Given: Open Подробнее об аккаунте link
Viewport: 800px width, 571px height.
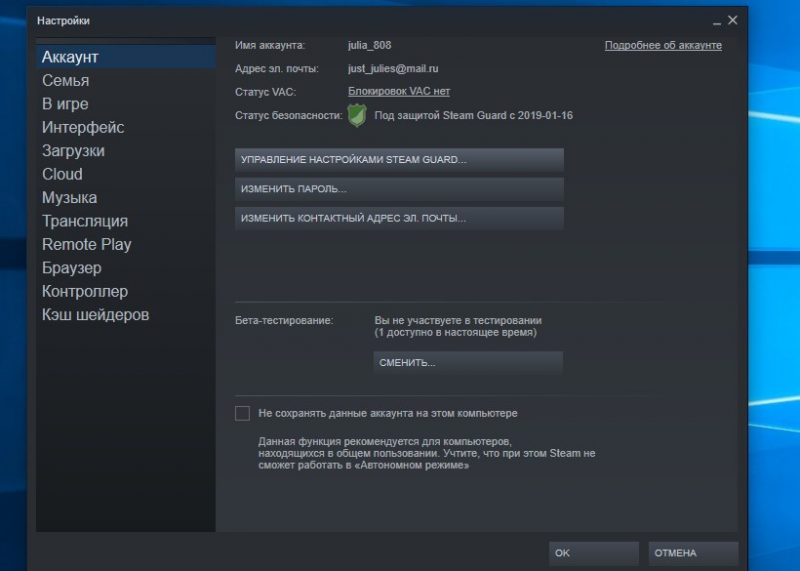Looking at the screenshot, I should (663, 45).
